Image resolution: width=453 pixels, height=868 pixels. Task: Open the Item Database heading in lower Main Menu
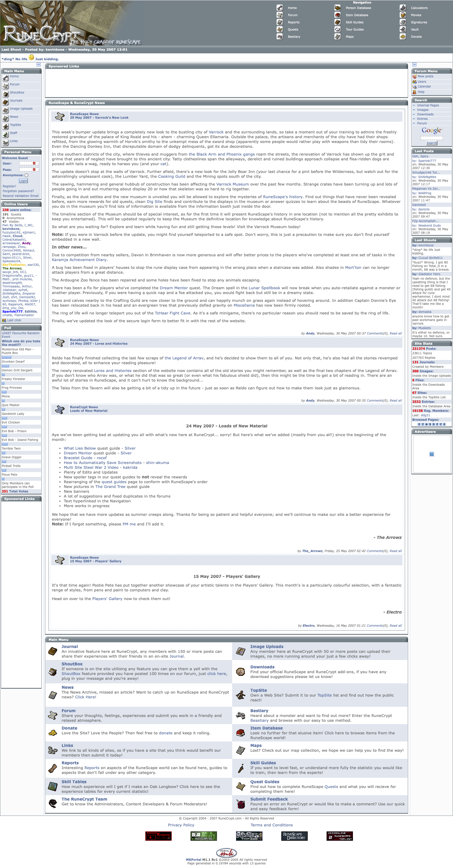(266, 728)
